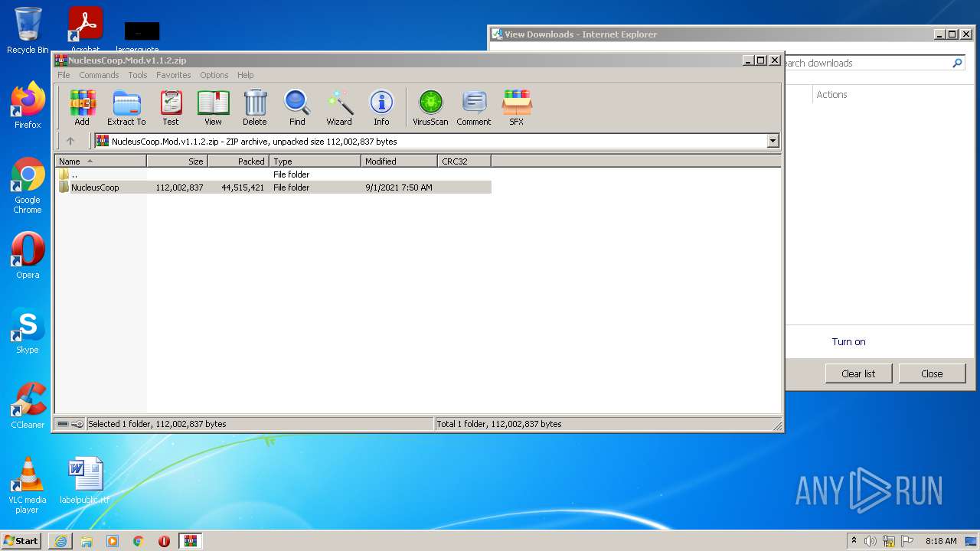Click the Delete trash can icon
This screenshot has height=551, width=980.
pyautogui.click(x=255, y=107)
